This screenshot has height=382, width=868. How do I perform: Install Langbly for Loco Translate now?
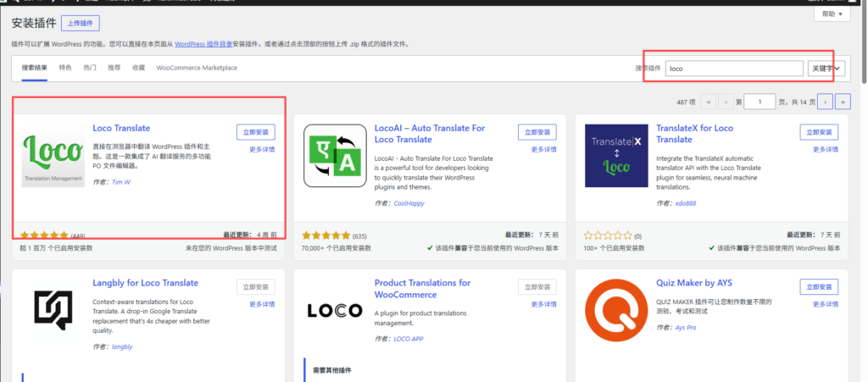pos(256,287)
